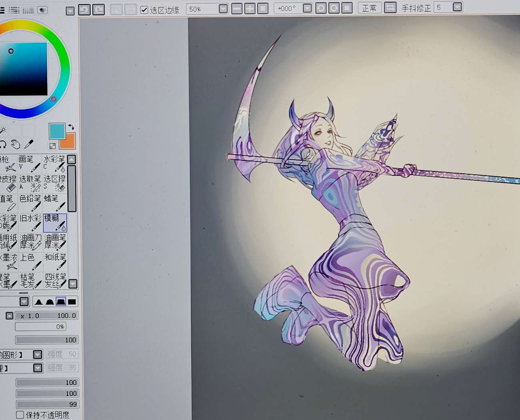Click the flip canvas horizontally button
The image size is (520, 420).
click(x=390, y=7)
